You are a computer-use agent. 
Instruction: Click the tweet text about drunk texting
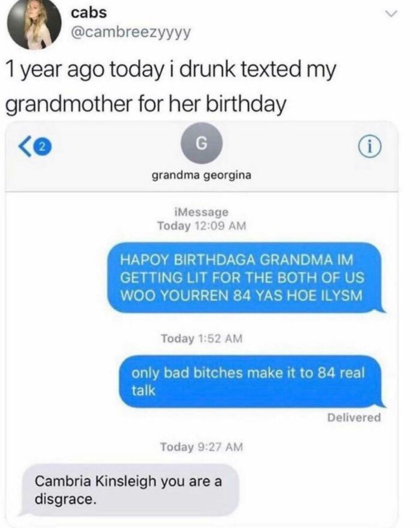(x=171, y=86)
